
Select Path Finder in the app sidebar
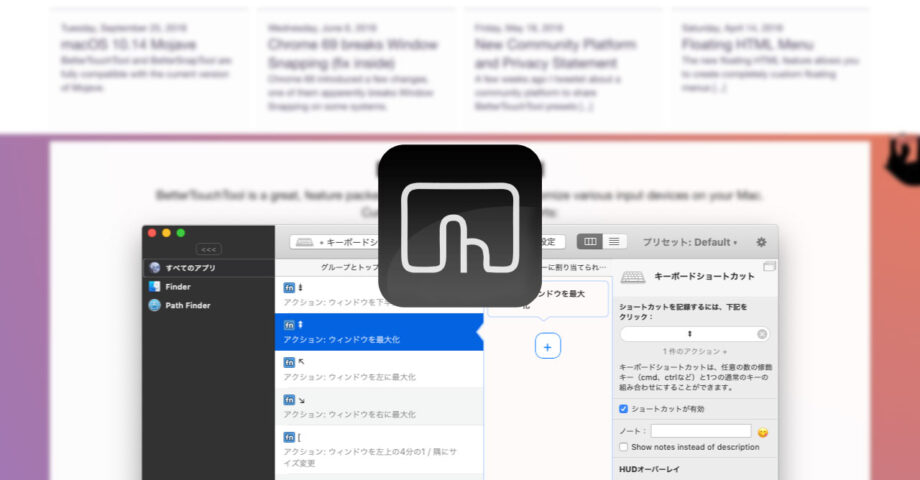pyautogui.click(x=187, y=306)
